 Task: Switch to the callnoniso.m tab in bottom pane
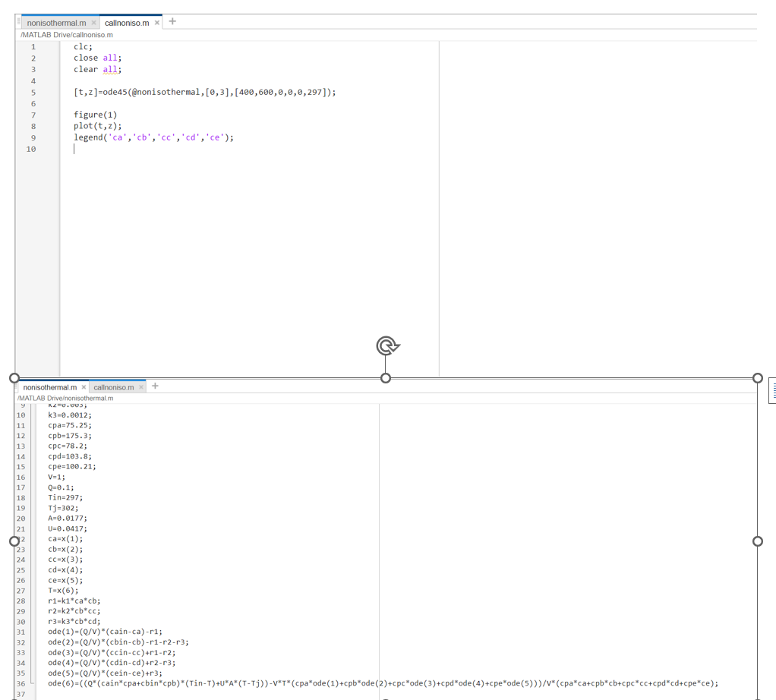(x=114, y=387)
